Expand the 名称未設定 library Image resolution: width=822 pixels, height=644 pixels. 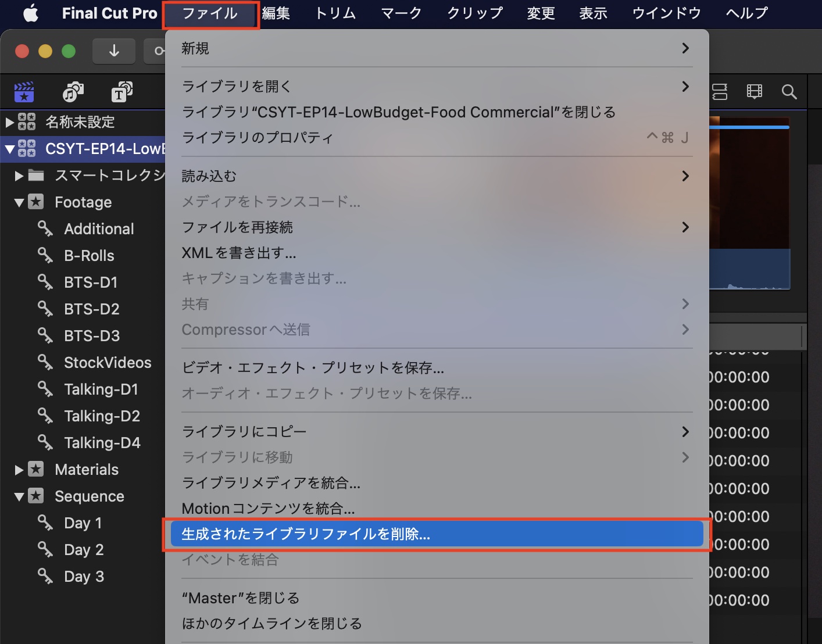(x=9, y=122)
